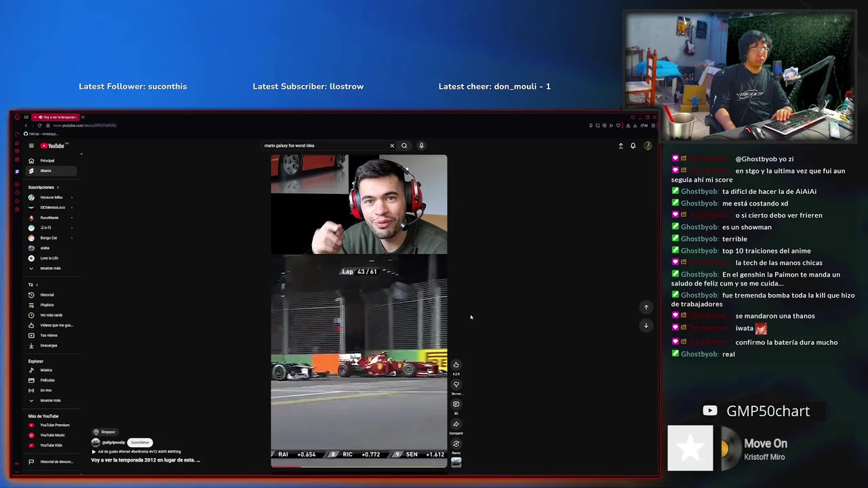Open comments on the Short

[456, 404]
